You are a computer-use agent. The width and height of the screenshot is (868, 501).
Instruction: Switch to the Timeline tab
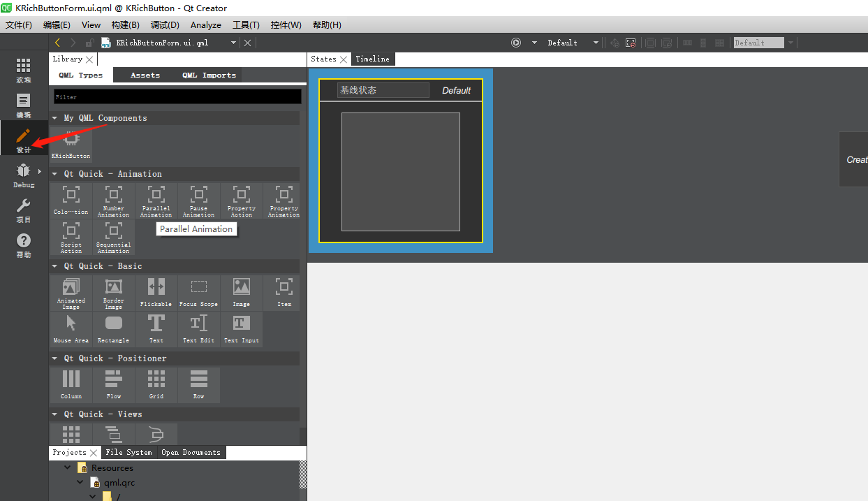click(x=372, y=59)
